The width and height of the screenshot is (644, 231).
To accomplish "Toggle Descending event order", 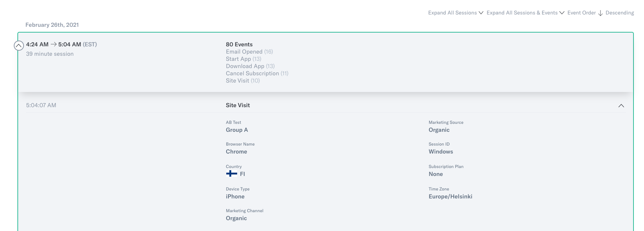I will [x=619, y=13].
